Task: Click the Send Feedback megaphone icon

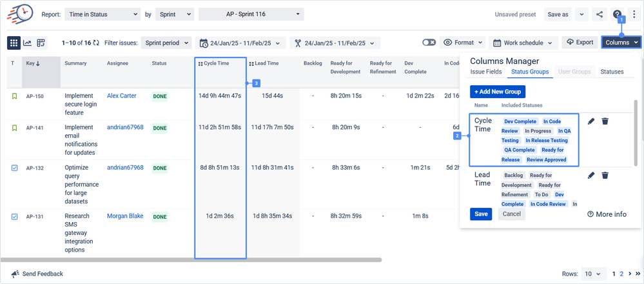Action: 15,274
